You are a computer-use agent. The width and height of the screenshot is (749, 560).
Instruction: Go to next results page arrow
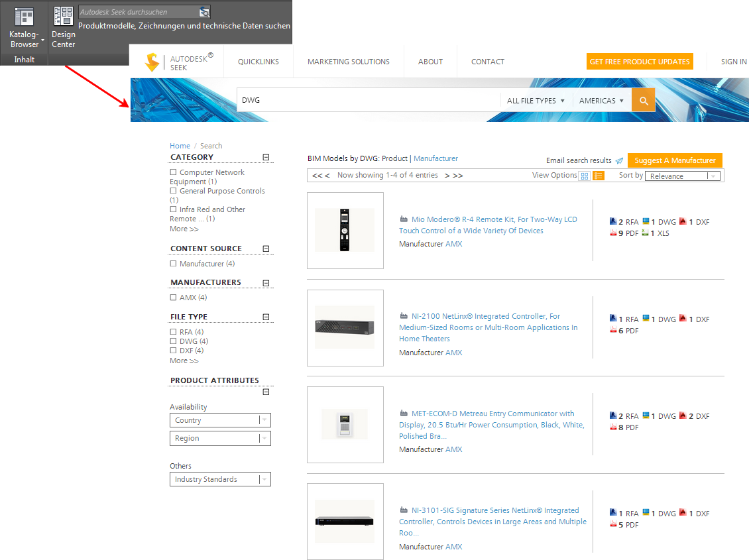447,175
